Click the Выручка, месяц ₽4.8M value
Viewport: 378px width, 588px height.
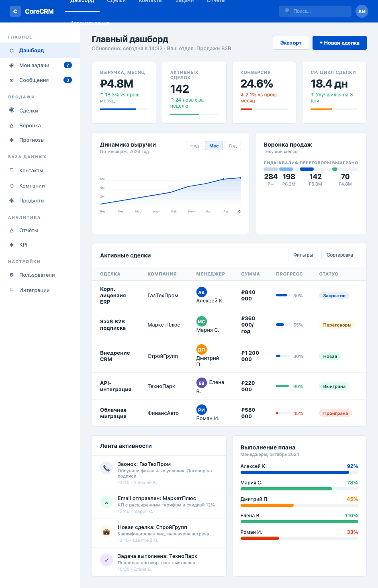117,84
